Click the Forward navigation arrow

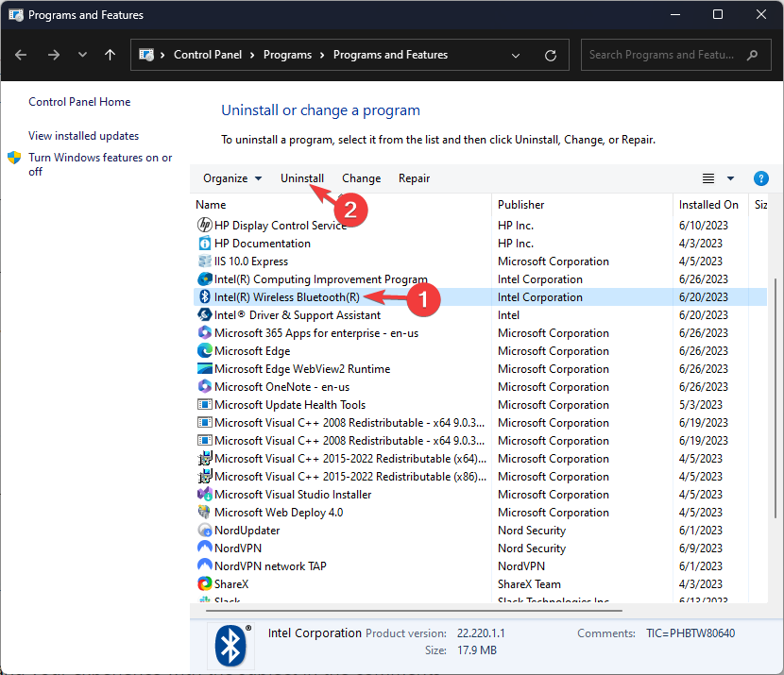54,55
